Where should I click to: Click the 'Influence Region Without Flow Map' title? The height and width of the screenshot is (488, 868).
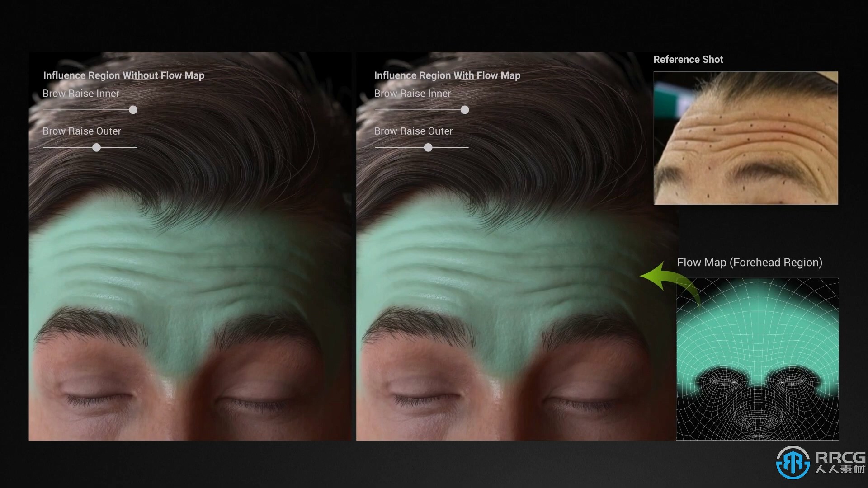123,75
